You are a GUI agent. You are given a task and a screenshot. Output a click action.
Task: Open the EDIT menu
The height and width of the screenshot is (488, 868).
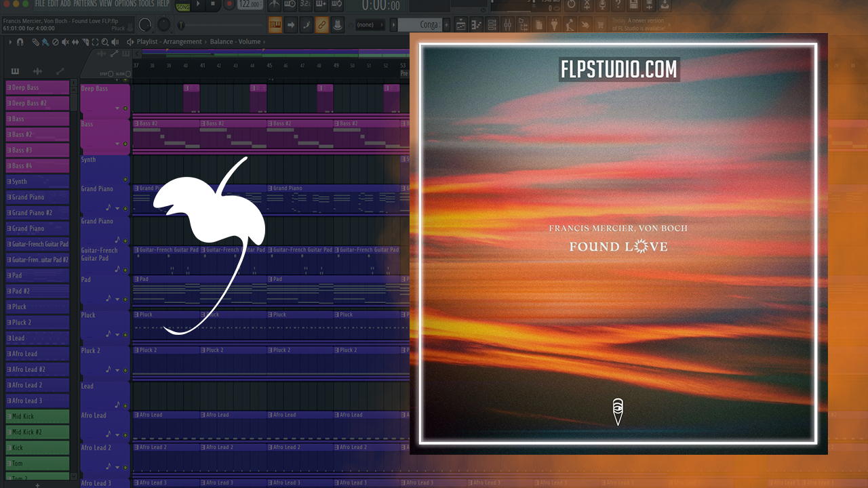(53, 4)
